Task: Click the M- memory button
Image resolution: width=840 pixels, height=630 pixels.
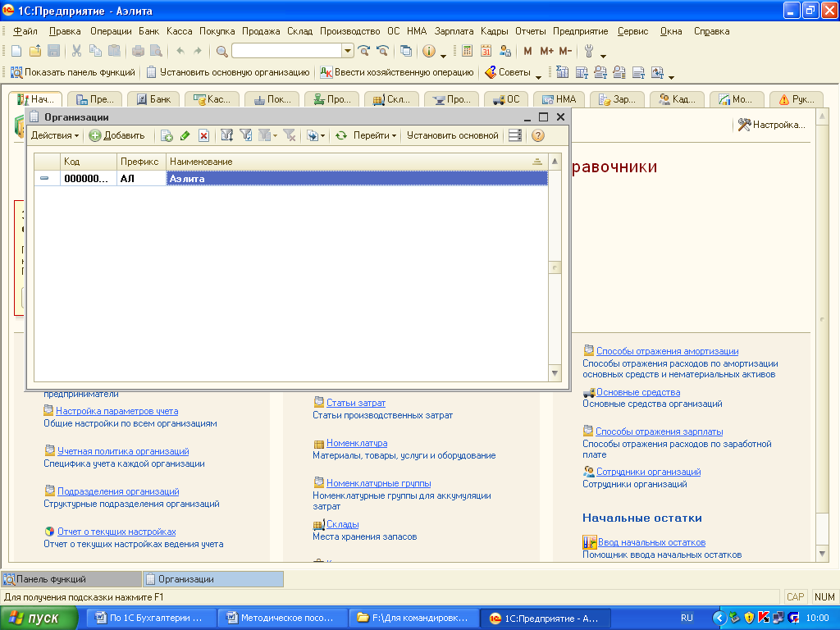Action: 565,51
